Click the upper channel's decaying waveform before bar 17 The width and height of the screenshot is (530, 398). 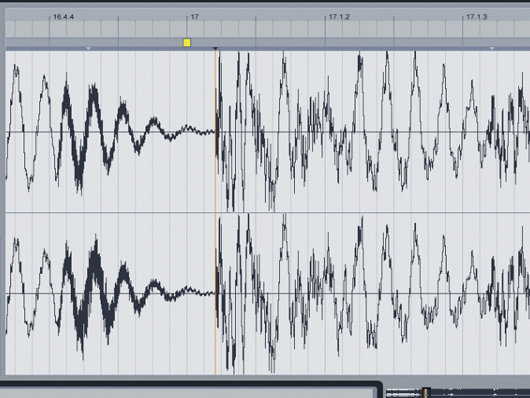(112, 132)
